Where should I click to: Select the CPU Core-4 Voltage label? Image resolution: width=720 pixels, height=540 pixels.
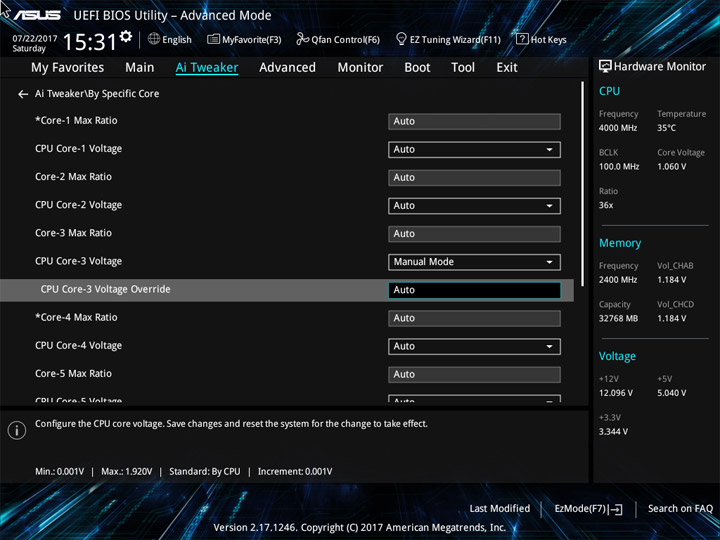pyautogui.click(x=79, y=346)
